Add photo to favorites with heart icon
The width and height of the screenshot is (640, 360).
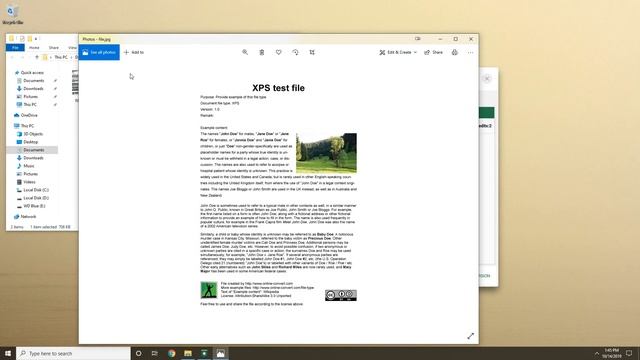[x=278, y=52]
